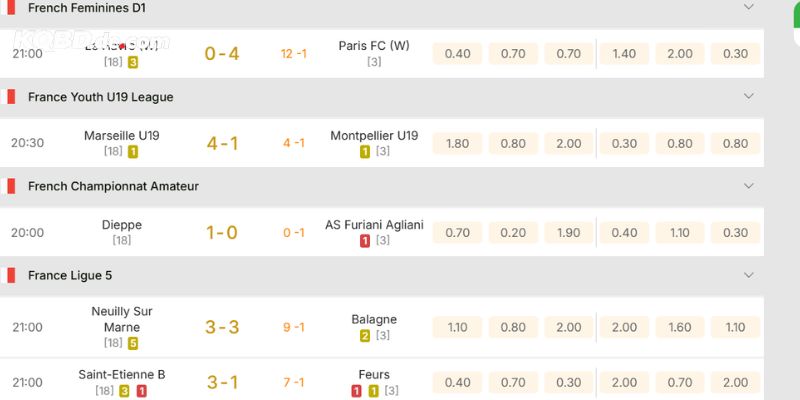This screenshot has width=800, height=400.
Task: Click red marker beside France Ligue 5
Action: (11, 275)
